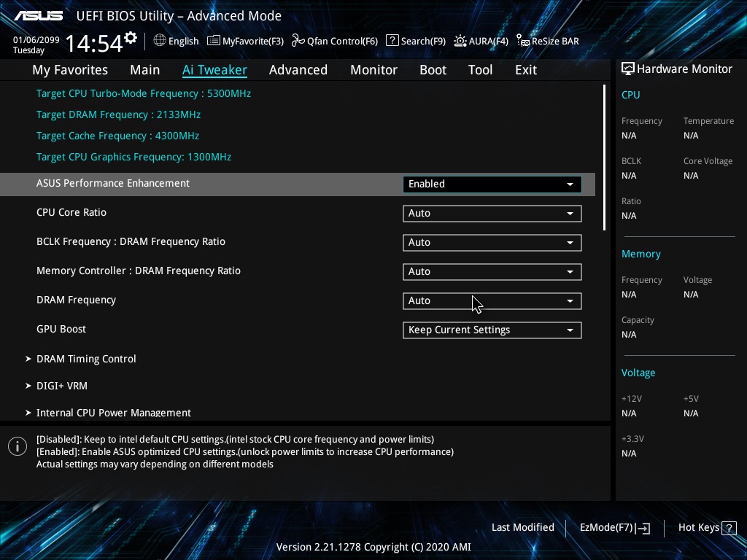Click +3.3V voltage label
This screenshot has height=560, width=747.
click(632, 438)
